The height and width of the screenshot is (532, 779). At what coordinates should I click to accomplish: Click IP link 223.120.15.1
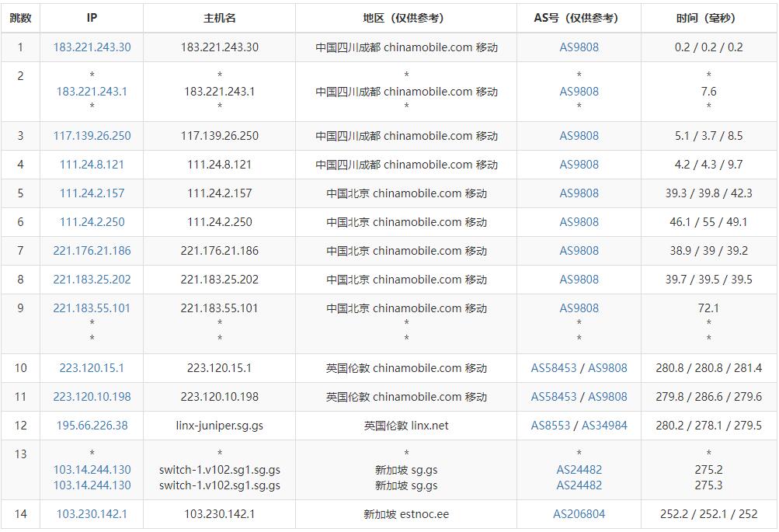92,368
